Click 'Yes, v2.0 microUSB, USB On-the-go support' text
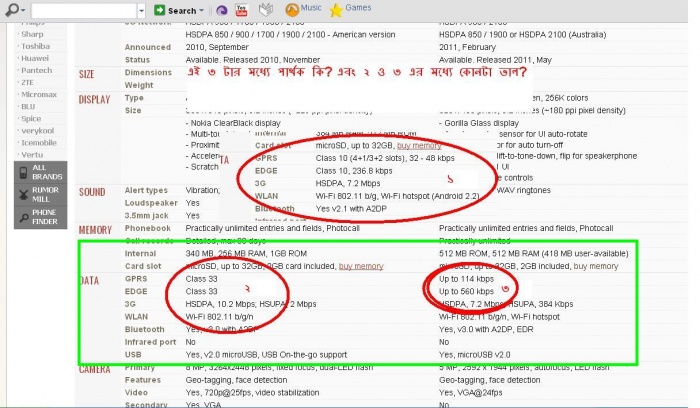 [x=266, y=355]
